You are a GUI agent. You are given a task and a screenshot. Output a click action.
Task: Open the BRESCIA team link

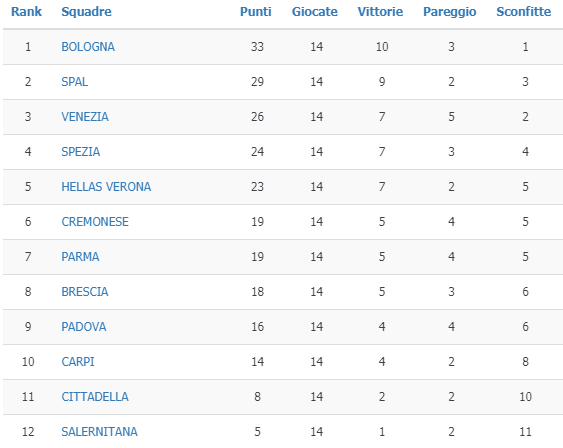[85, 292]
